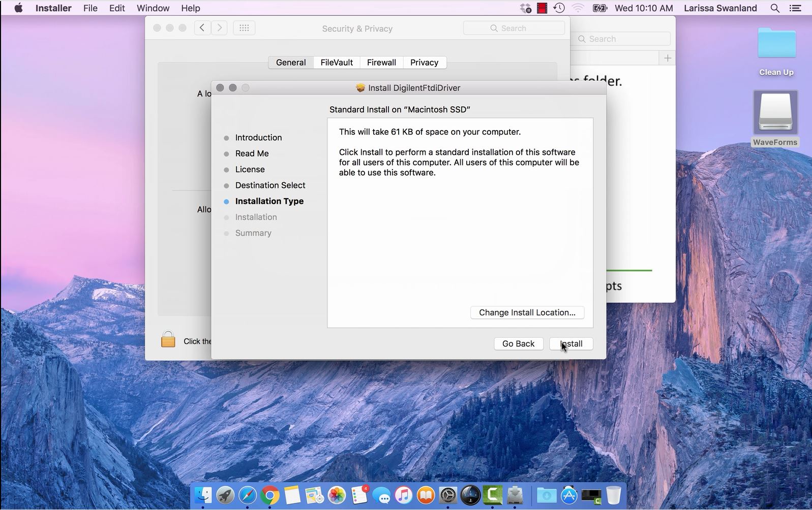Click the Dropbox menu bar icon

tap(526, 8)
